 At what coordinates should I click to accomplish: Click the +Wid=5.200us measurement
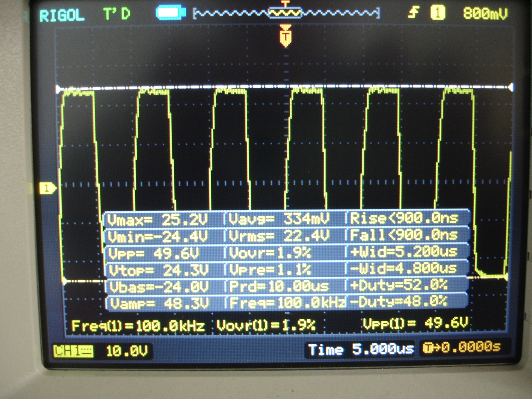[x=404, y=251]
